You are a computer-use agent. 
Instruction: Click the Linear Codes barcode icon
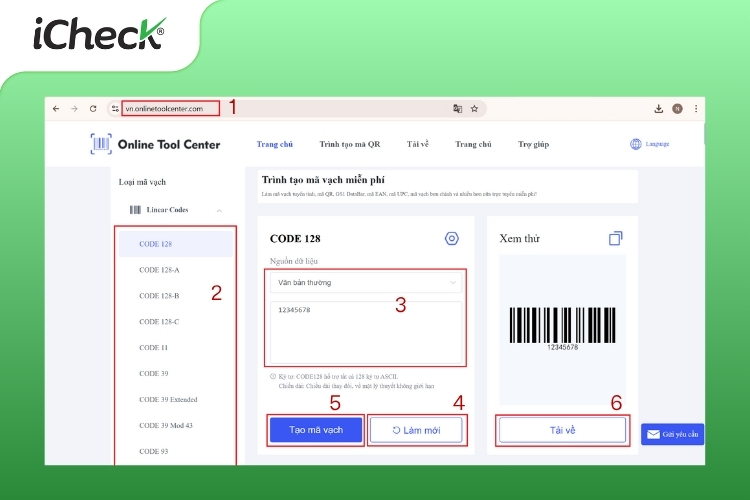135,210
